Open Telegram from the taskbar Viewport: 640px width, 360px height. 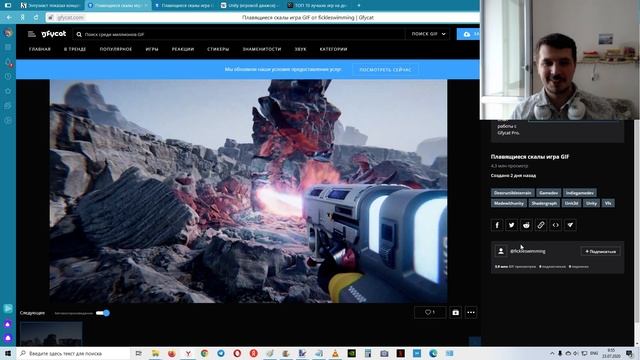pyautogui.click(x=221, y=353)
